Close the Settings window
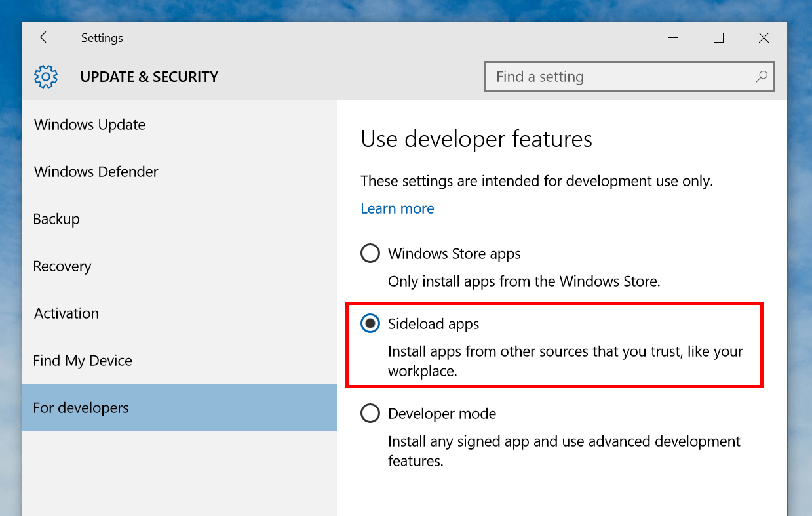Image resolution: width=812 pixels, height=516 pixels. point(764,38)
